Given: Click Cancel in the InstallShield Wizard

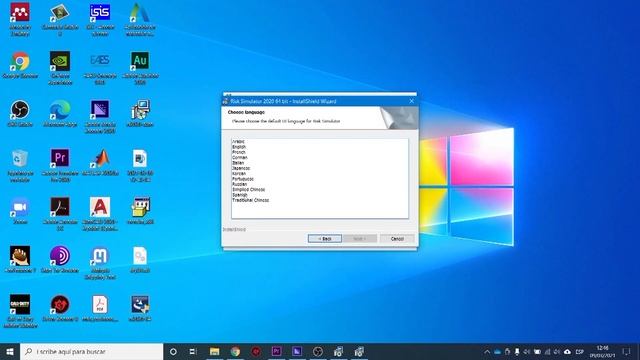Looking at the screenshot, I should (397, 239).
